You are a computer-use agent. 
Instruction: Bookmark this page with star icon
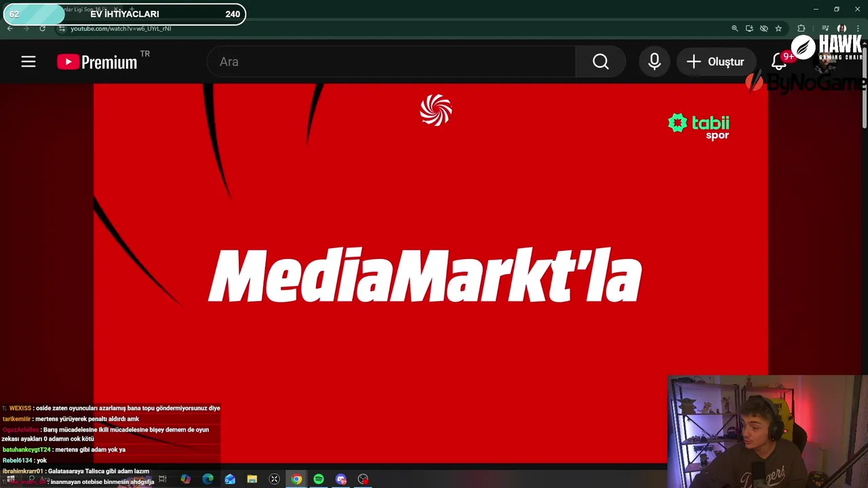tap(778, 28)
